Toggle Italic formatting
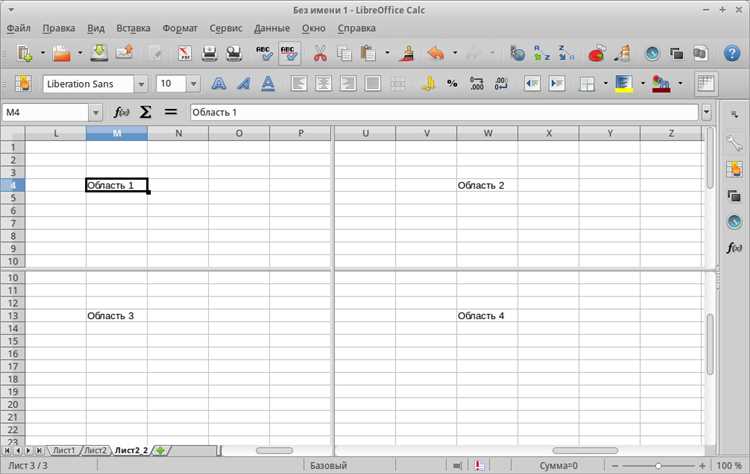 tap(243, 84)
